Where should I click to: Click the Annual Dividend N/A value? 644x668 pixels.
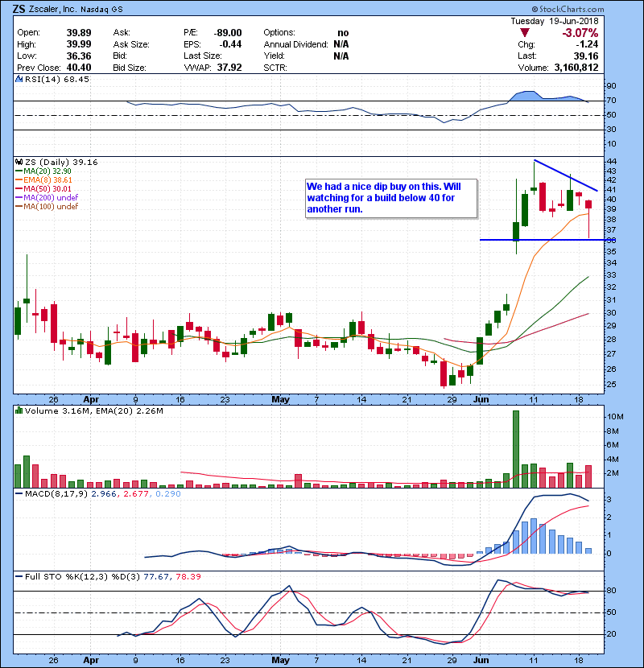coord(341,44)
